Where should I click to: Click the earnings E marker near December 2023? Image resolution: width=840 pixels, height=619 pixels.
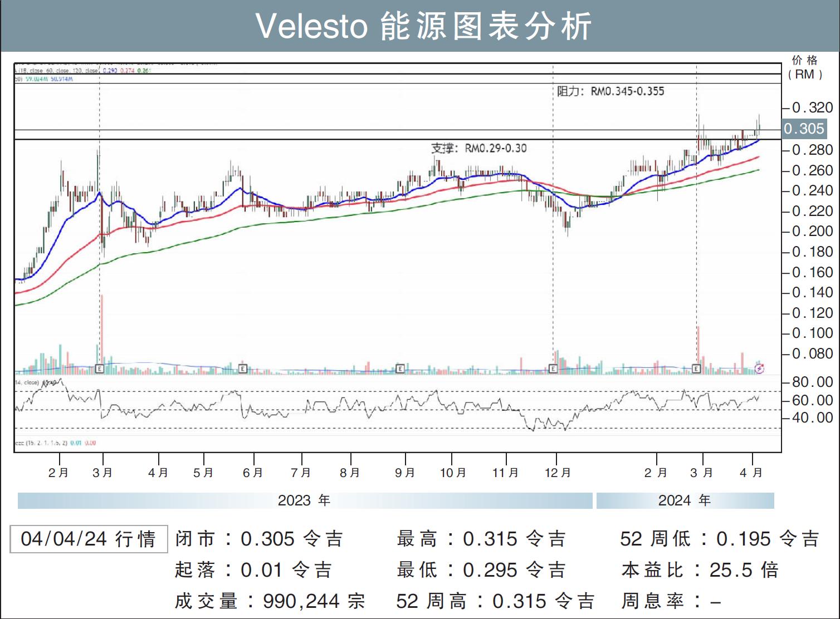[x=553, y=369]
